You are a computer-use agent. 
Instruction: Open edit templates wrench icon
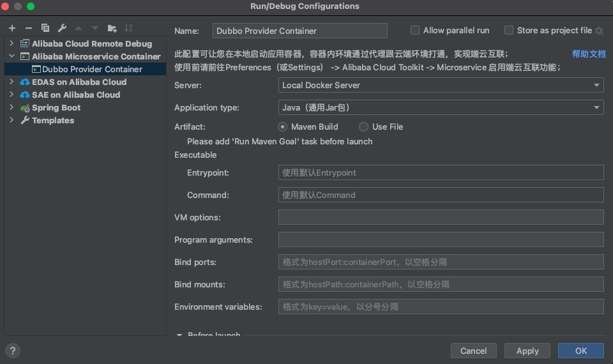62,28
